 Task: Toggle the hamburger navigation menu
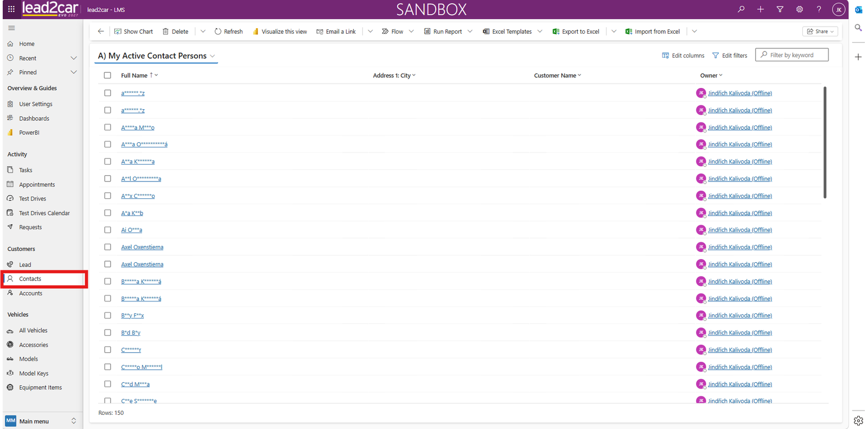tap(11, 28)
